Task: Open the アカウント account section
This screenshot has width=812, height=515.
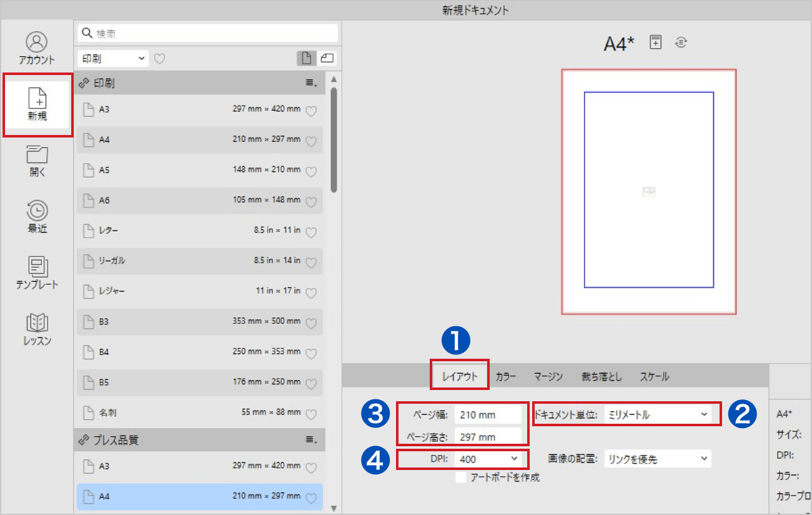Action: [x=37, y=48]
